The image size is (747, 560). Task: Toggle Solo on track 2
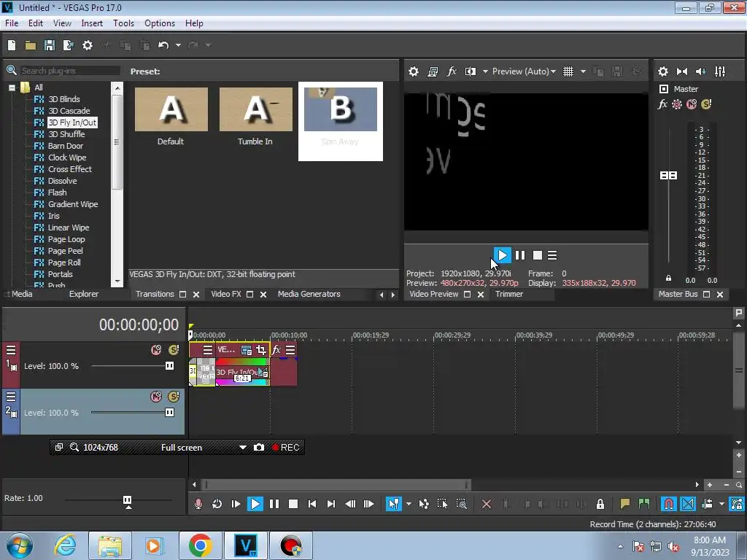174,397
